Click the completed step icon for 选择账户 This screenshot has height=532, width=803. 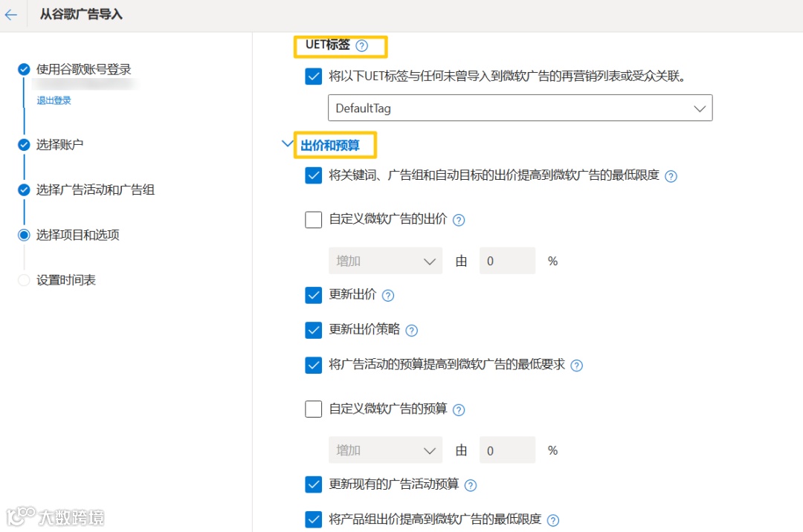(24, 145)
